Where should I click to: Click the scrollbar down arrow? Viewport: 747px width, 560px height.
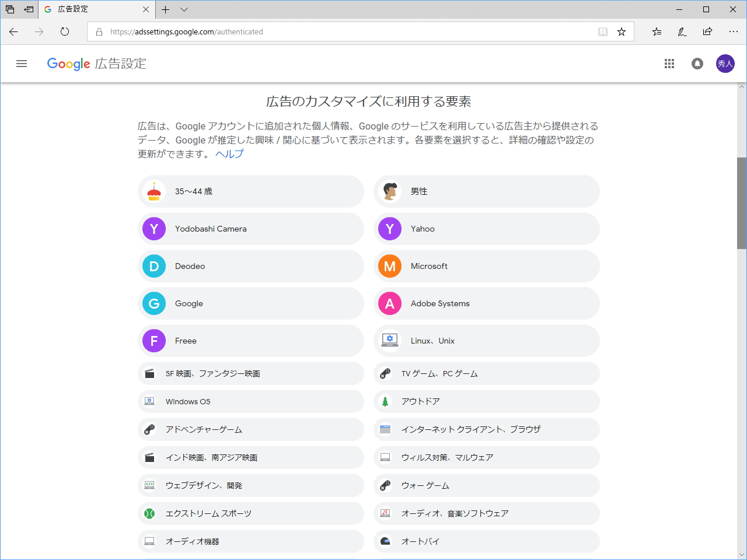point(742,555)
